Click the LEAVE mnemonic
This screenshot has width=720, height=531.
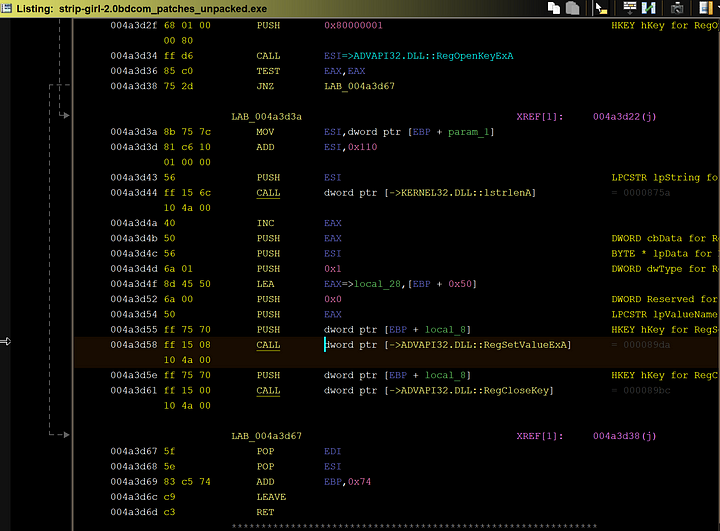[271, 497]
